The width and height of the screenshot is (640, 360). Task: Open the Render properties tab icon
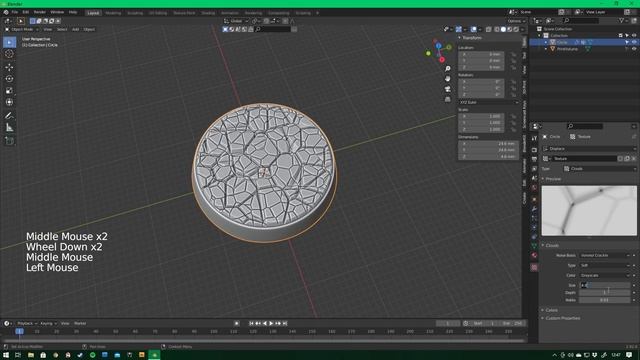[x=534, y=150]
